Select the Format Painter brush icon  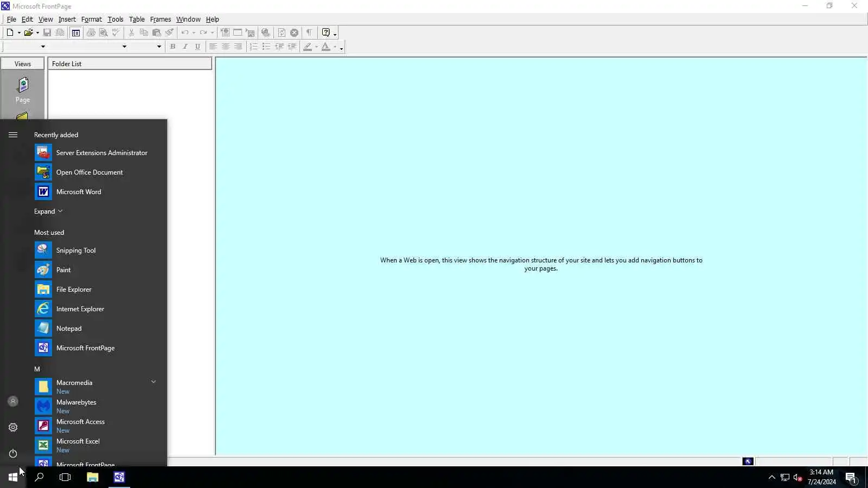169,33
